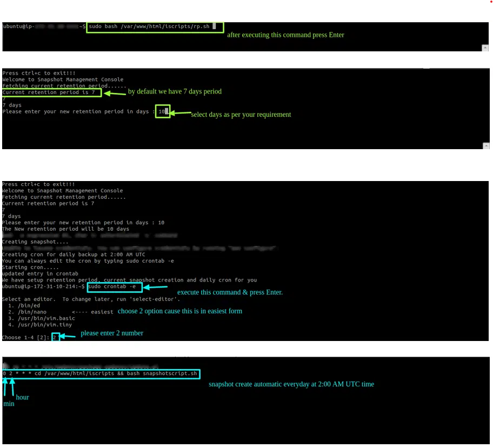Click 'Starting cron.....' line
Viewport: 493px width, 448px height.
30,267
